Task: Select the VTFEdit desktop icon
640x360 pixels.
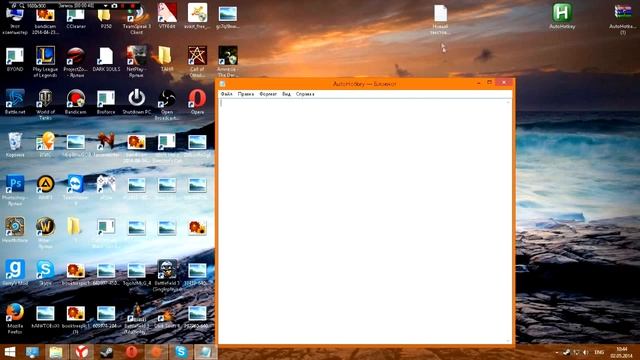Action: 167,16
